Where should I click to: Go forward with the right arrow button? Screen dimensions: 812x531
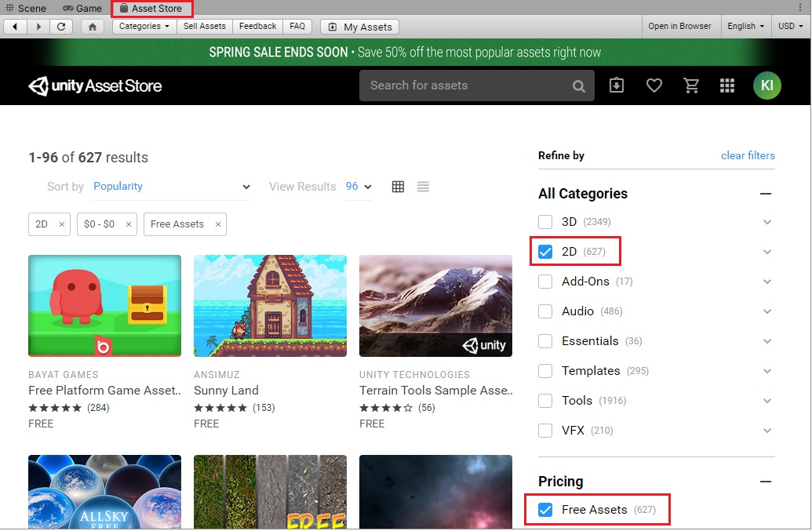[38, 27]
